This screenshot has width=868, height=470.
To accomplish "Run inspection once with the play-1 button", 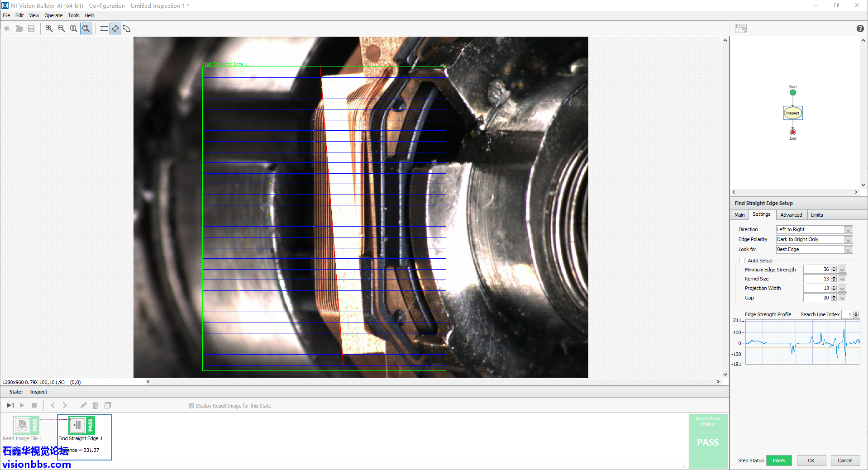I will (10, 405).
